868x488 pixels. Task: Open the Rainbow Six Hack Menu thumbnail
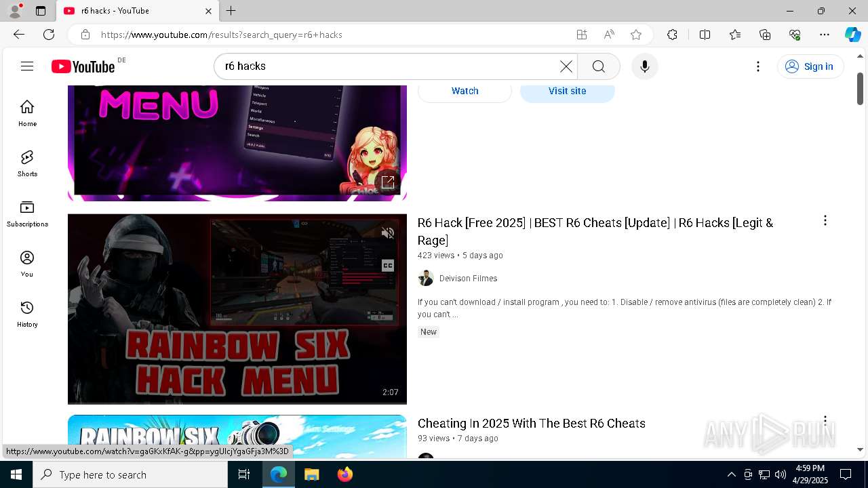coord(237,309)
